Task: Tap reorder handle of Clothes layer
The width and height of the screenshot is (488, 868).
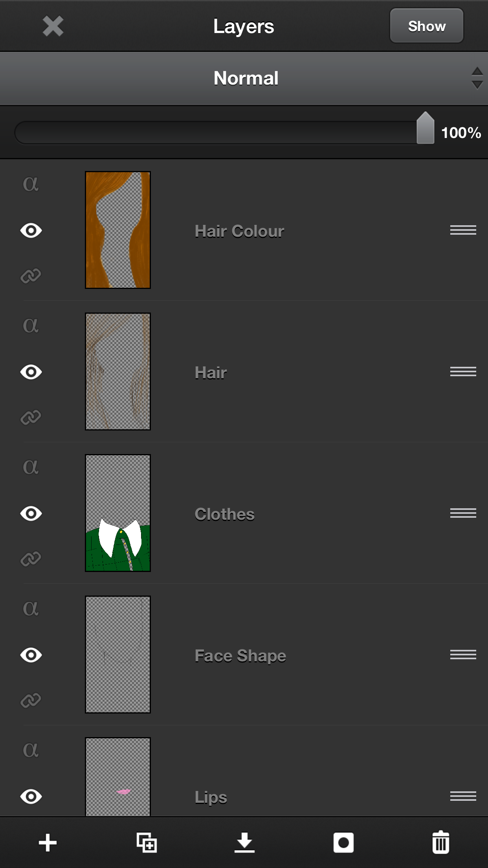Action: (463, 513)
